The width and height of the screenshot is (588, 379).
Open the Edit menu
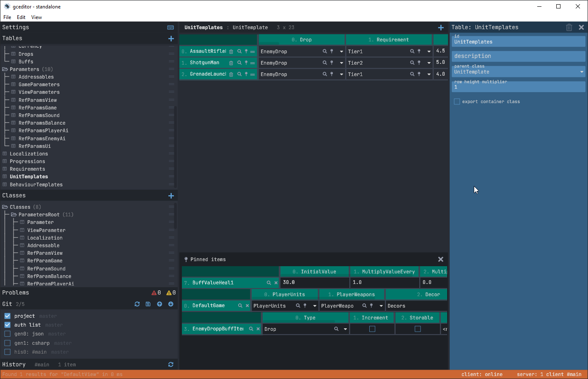click(x=21, y=17)
